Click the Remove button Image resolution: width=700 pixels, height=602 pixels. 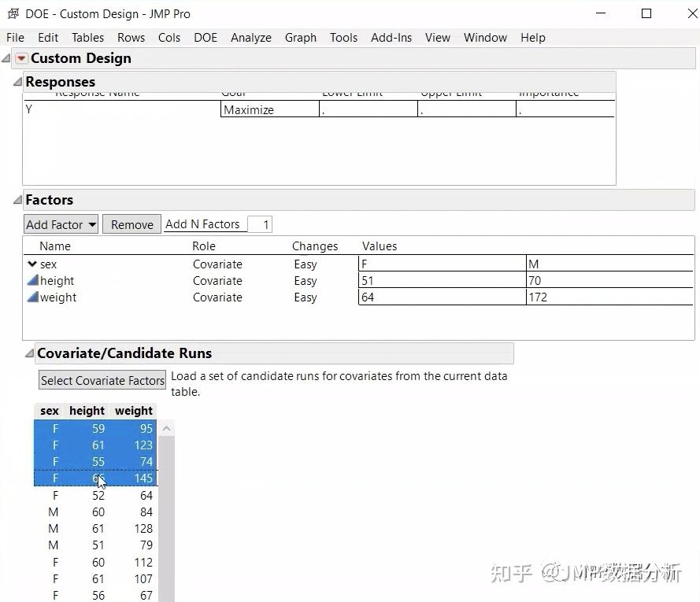pyautogui.click(x=131, y=224)
